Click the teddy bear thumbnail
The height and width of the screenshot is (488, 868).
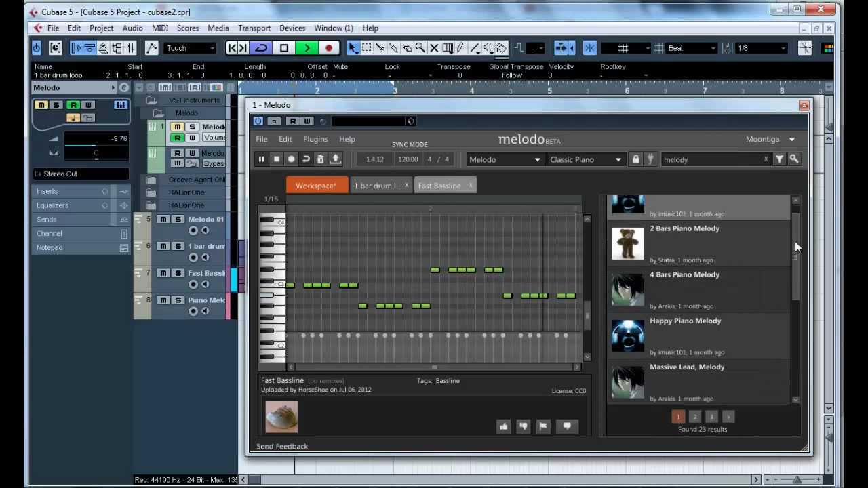[x=627, y=243]
